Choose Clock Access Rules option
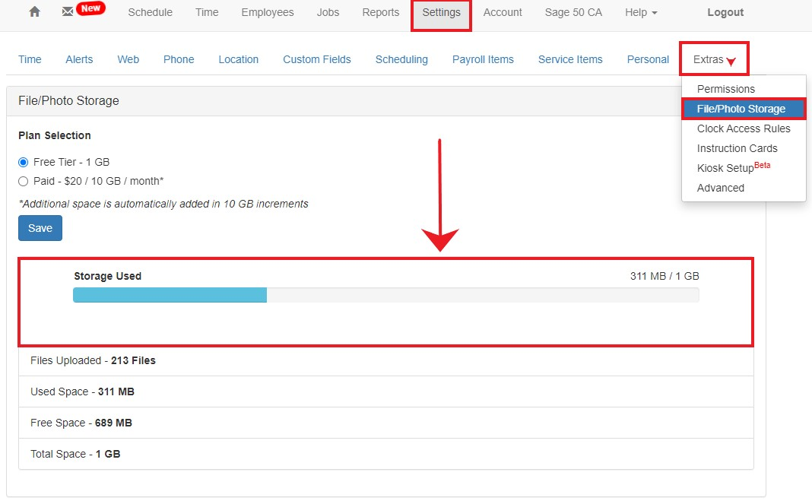 click(743, 128)
